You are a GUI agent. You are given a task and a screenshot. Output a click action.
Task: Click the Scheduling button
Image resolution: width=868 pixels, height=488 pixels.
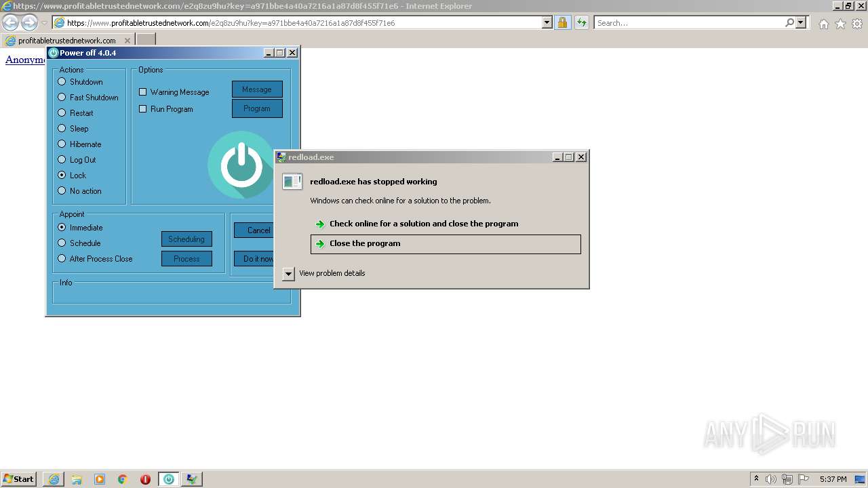tap(186, 239)
